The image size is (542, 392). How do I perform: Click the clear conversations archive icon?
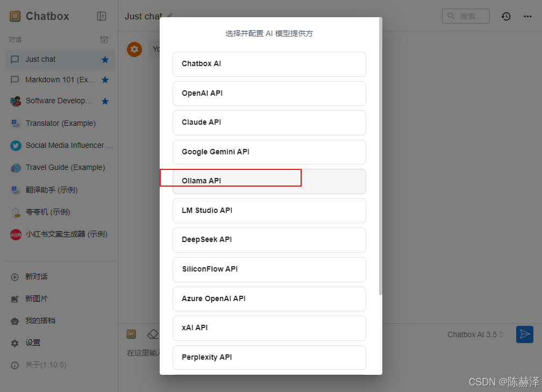pos(104,40)
